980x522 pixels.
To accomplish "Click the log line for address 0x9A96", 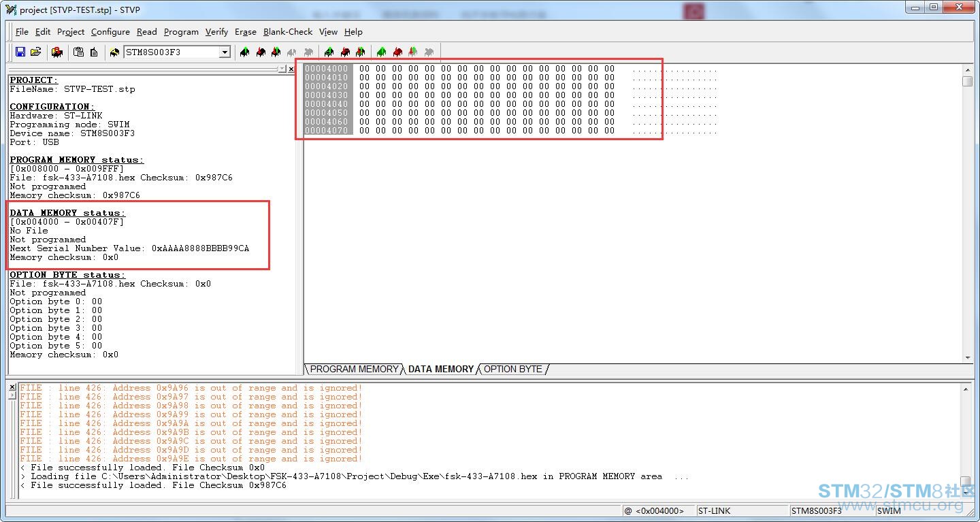I will (x=191, y=388).
